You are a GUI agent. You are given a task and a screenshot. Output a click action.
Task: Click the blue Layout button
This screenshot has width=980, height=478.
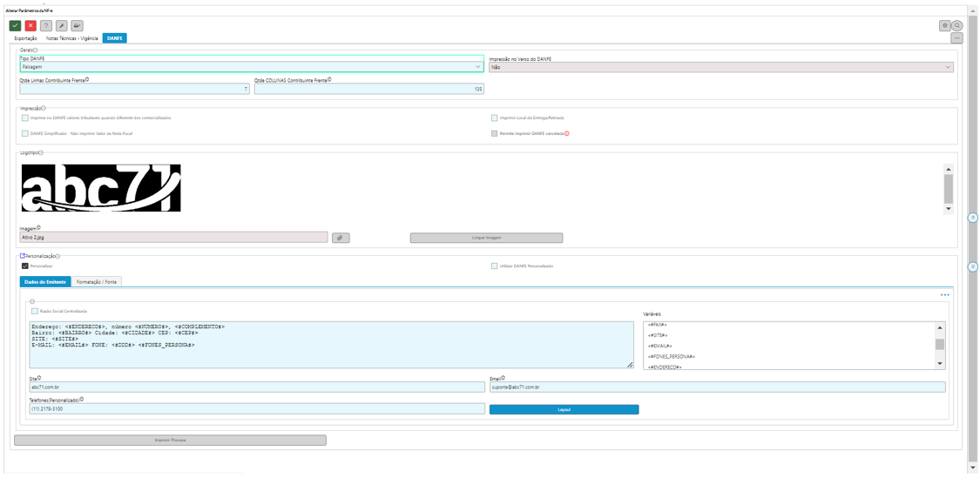[564, 409]
